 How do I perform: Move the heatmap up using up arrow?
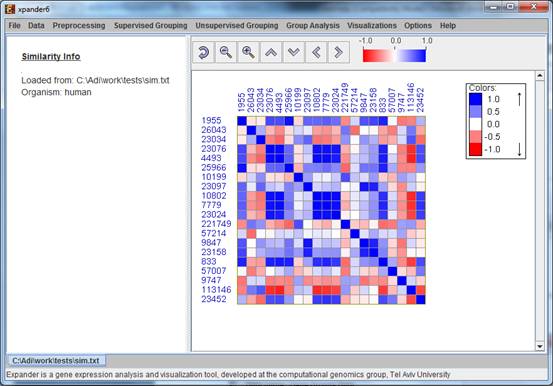tap(271, 53)
